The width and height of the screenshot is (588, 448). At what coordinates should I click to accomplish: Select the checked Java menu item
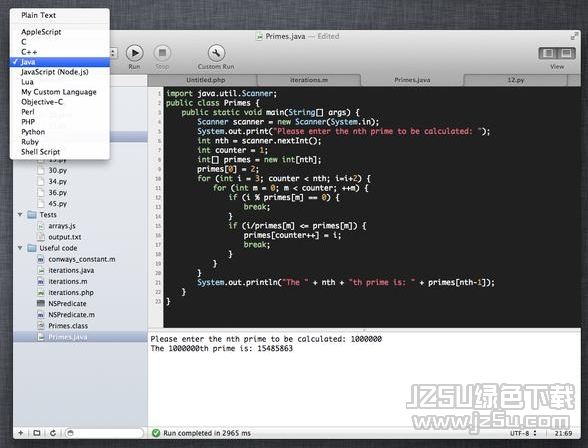(x=60, y=62)
